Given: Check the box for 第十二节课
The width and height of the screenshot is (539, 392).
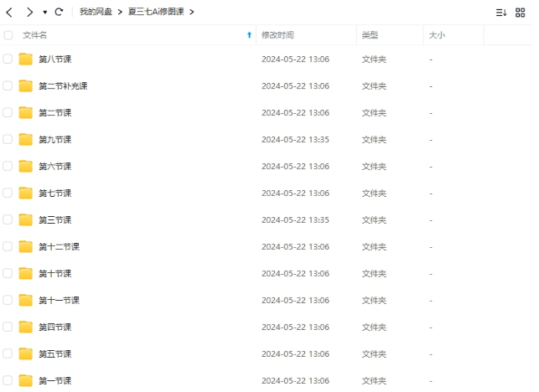Looking at the screenshot, I should [x=8, y=246].
